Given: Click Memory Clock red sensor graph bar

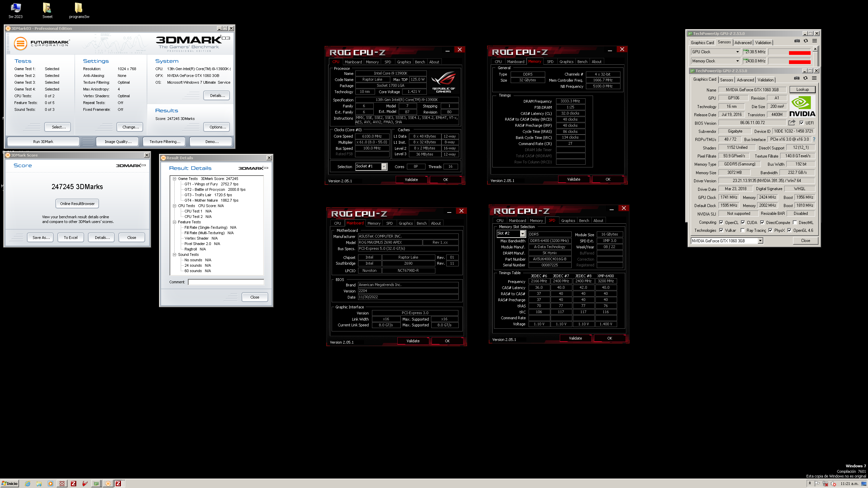Looking at the screenshot, I should [x=800, y=62].
